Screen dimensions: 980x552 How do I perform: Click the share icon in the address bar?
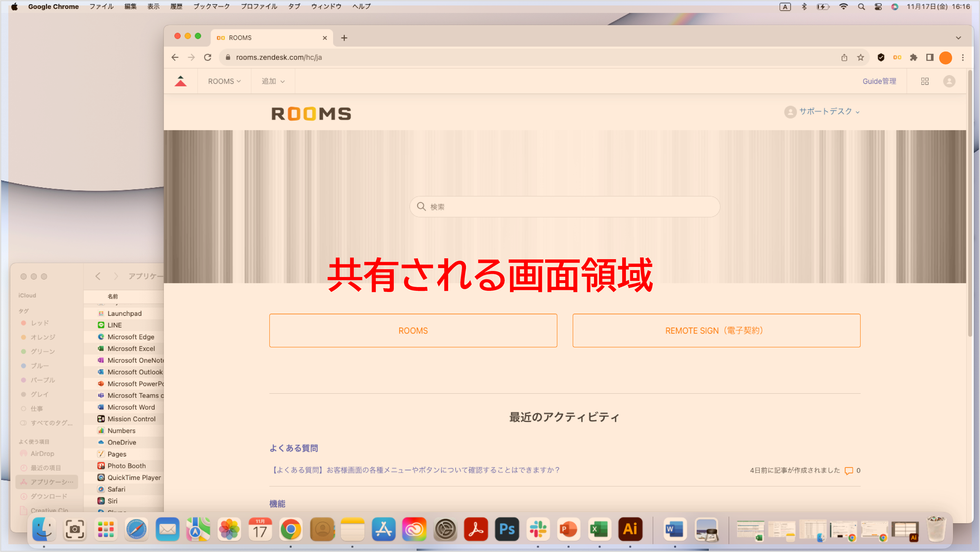[844, 58]
